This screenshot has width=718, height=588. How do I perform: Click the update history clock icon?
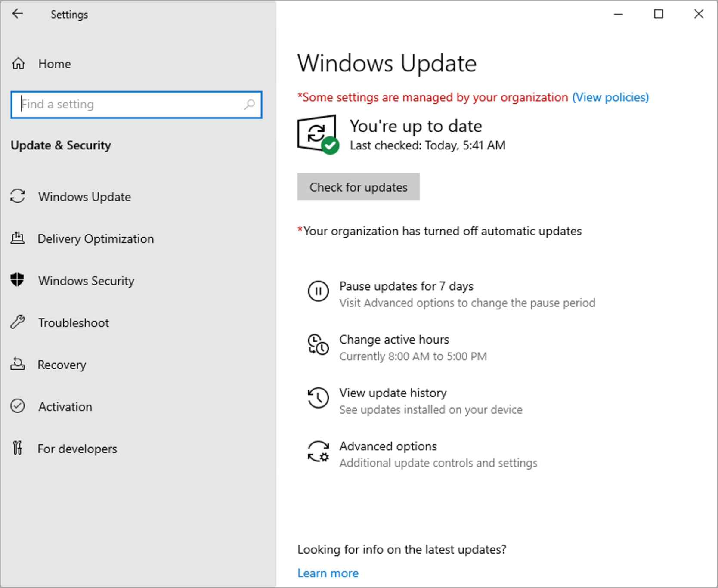(318, 398)
